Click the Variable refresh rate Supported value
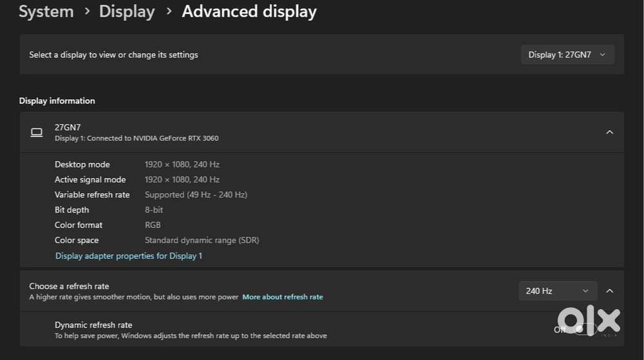644x360 pixels. point(196,194)
